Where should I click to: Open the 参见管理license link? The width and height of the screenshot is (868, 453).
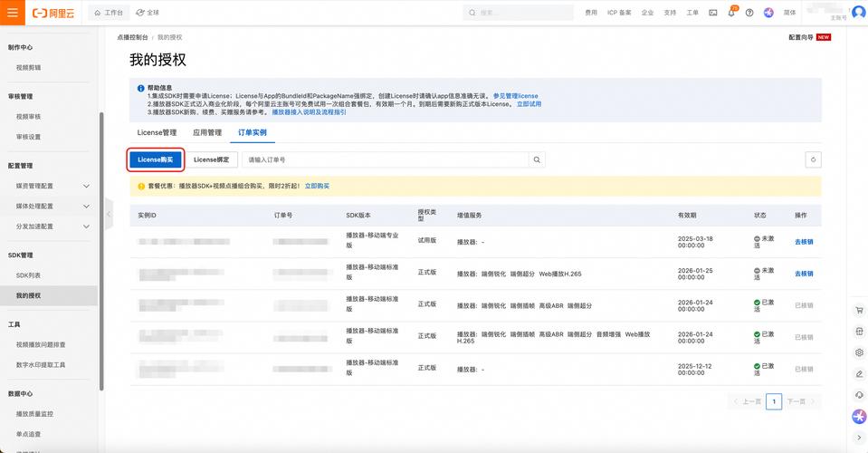[x=515, y=96]
